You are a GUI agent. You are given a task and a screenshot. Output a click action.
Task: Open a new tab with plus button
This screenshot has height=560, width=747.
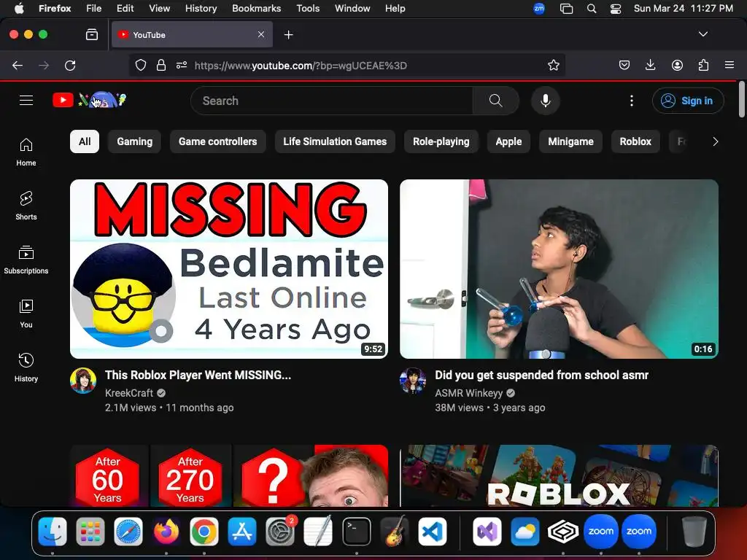click(288, 35)
